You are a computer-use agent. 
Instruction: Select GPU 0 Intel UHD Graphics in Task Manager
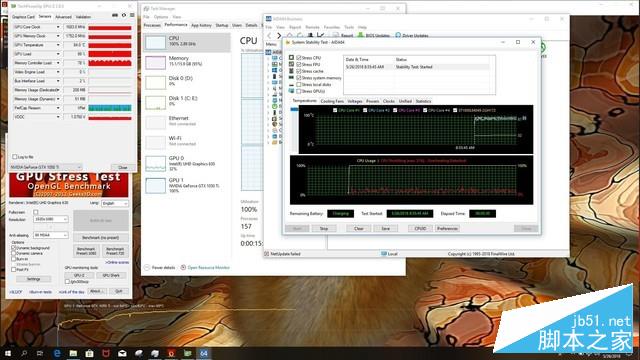coord(187,163)
